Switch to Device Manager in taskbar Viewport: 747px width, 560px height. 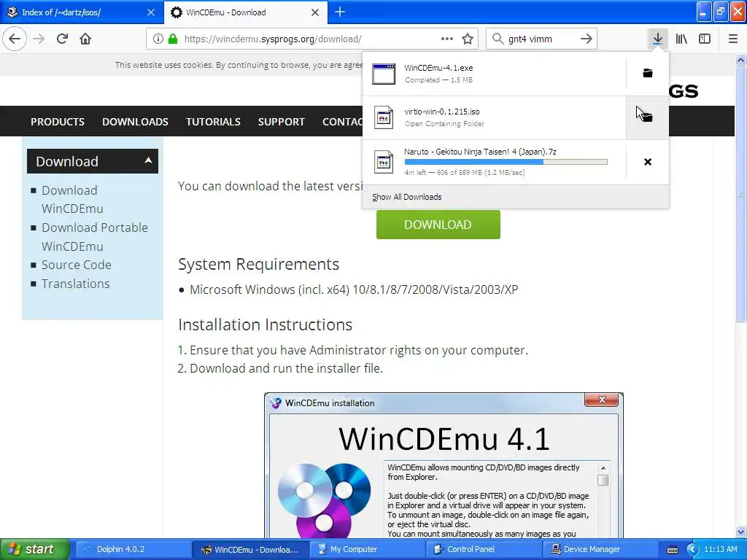[600, 549]
